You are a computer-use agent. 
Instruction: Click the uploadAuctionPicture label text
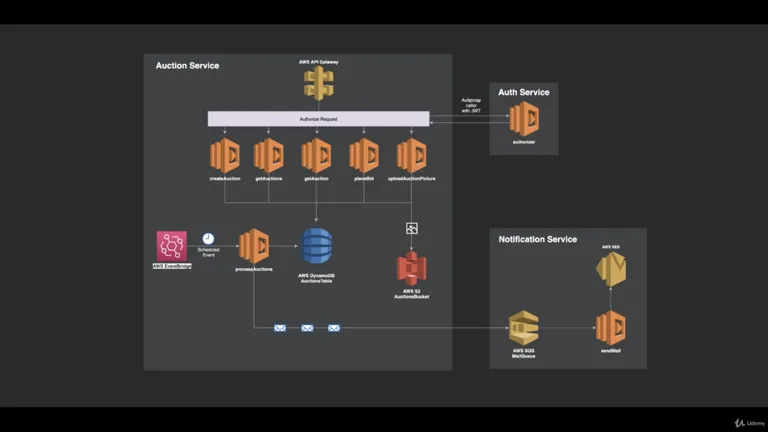tap(411, 179)
